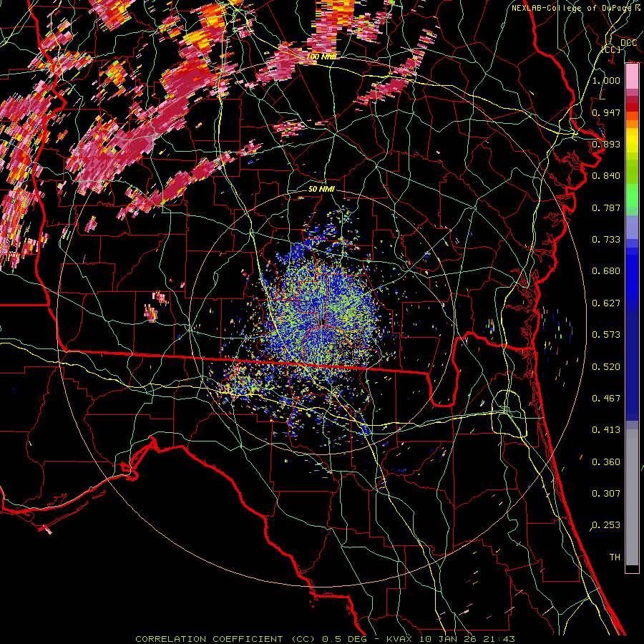Select the 0.893 scale value

click(606, 144)
